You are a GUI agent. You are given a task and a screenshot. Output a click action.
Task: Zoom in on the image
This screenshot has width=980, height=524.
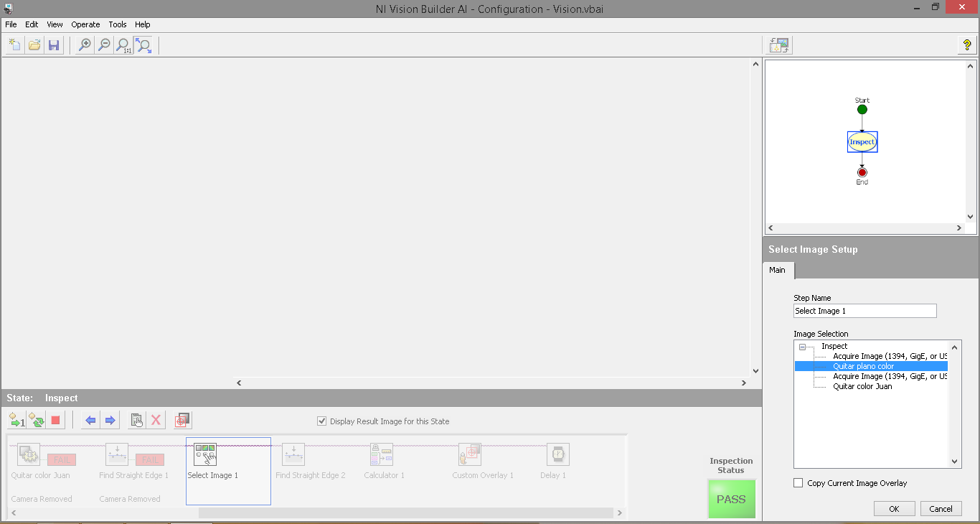[x=85, y=45]
